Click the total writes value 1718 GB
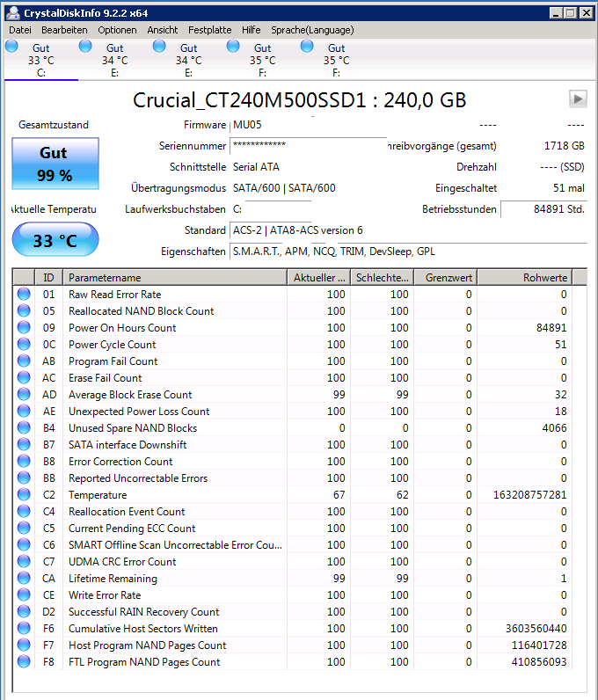598x700 pixels. (564, 145)
